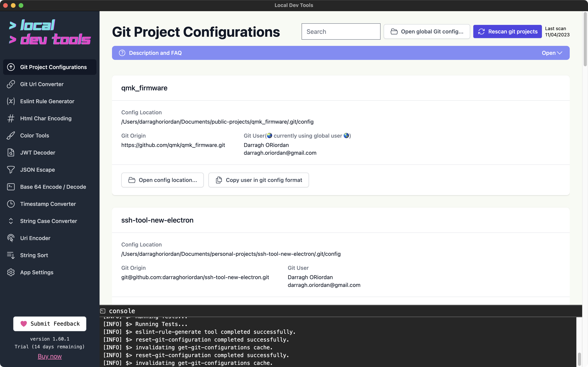The image size is (588, 367).
Task: Click the Git Url Converter link icon
Action: (x=11, y=84)
